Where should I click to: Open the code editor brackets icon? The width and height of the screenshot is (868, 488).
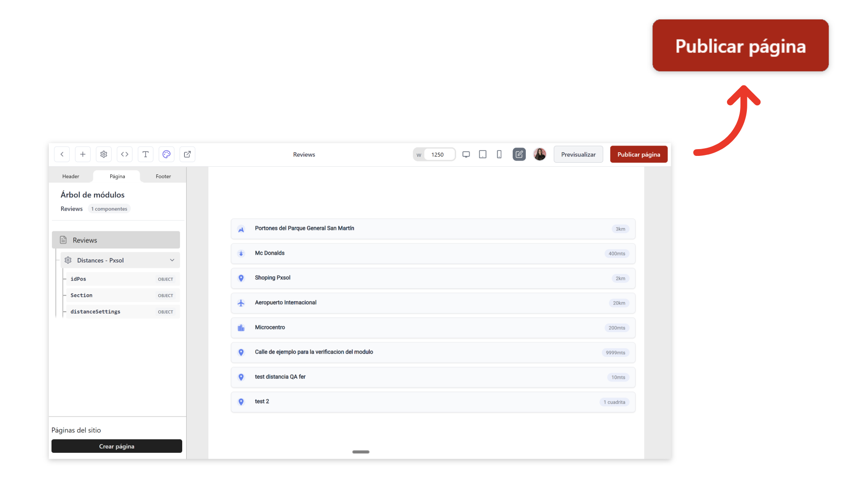(x=125, y=155)
